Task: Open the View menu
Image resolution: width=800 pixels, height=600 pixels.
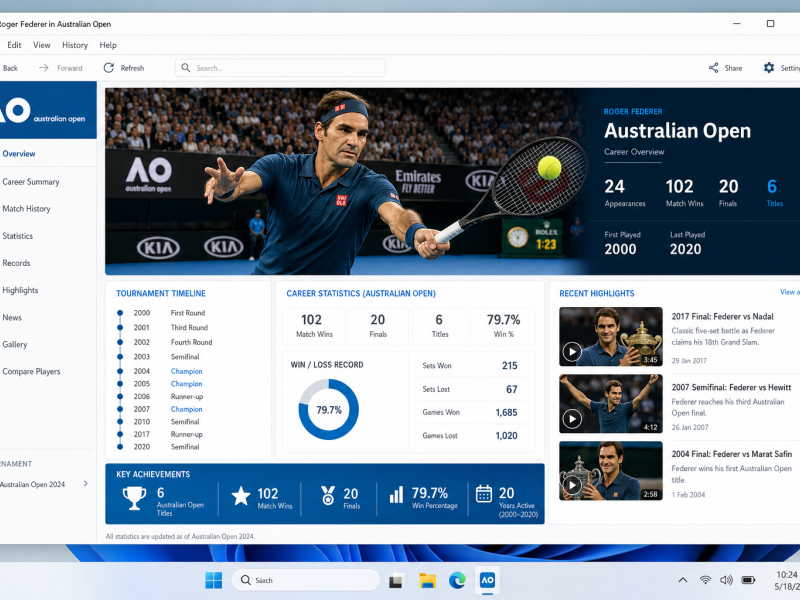Action: pos(42,45)
